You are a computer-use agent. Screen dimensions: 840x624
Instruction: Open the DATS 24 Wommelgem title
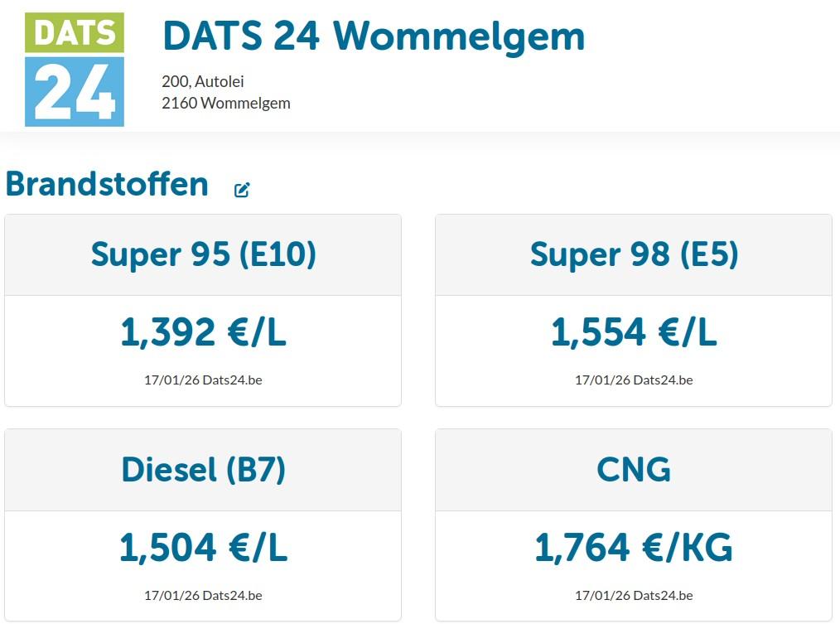click(374, 37)
